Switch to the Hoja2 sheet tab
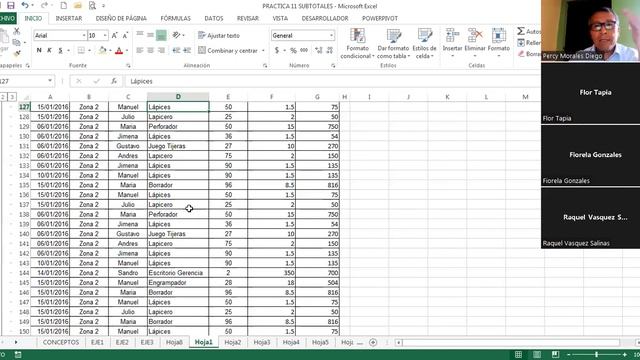 point(233,342)
